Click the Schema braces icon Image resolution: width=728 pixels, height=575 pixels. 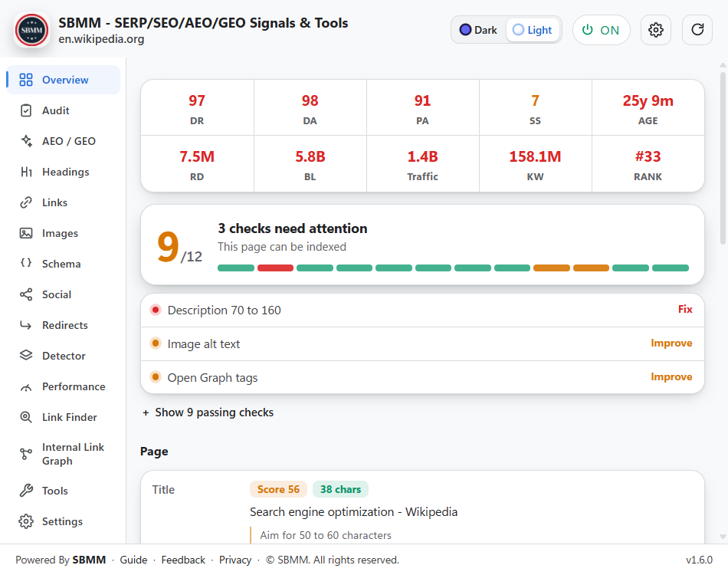click(x=26, y=263)
